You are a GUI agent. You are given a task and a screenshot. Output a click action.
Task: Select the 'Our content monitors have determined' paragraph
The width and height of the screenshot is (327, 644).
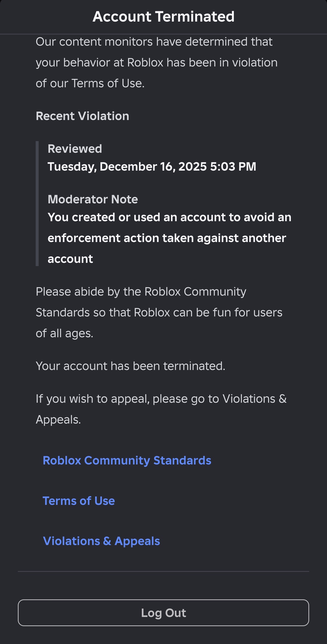pyautogui.click(x=157, y=62)
